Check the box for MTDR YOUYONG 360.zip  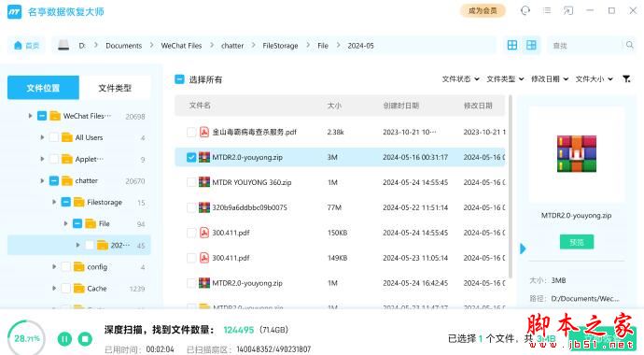click(x=191, y=182)
